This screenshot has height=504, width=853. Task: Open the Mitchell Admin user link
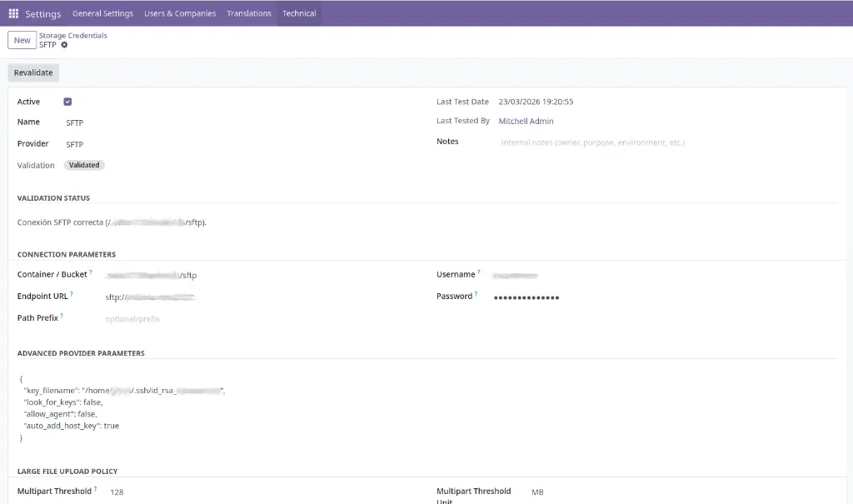point(526,122)
